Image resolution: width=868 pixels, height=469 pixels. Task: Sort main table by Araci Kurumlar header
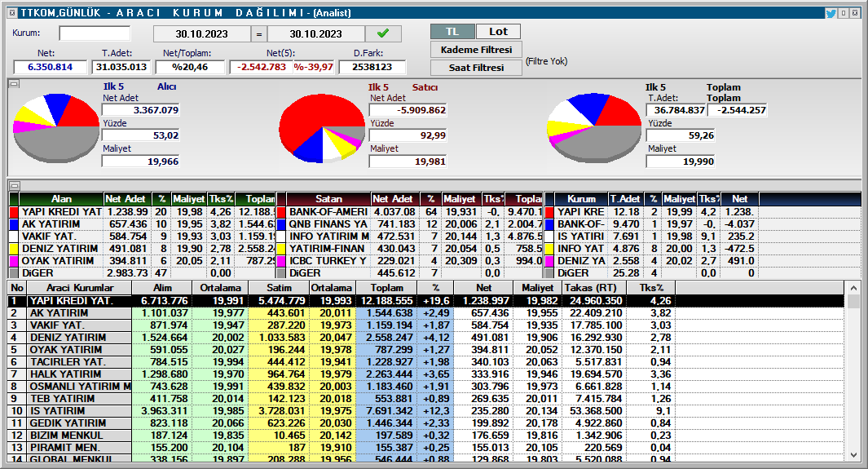click(x=79, y=288)
